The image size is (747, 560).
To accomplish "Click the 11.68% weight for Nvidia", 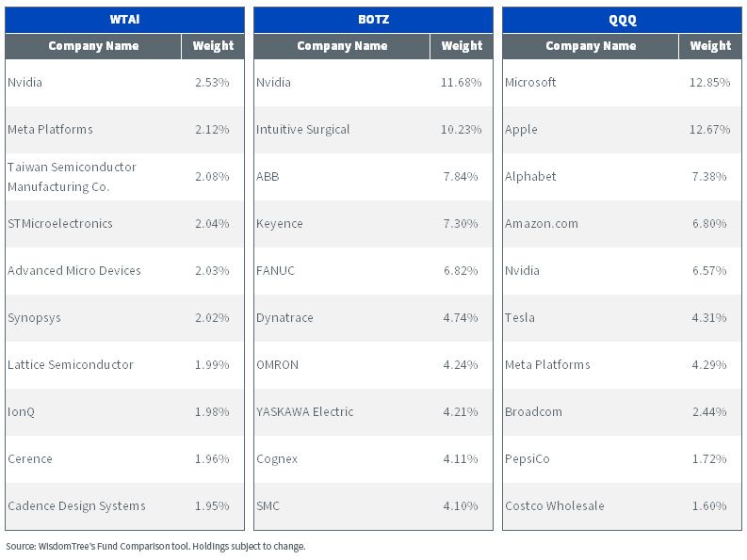I will 461,83.
